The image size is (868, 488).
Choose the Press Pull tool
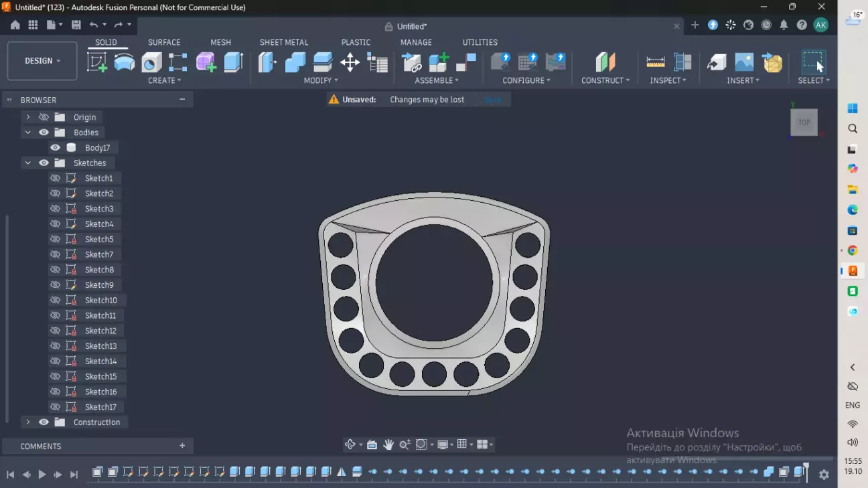268,62
